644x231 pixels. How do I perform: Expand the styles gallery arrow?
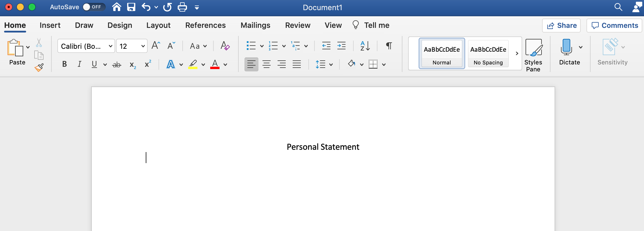(x=517, y=53)
